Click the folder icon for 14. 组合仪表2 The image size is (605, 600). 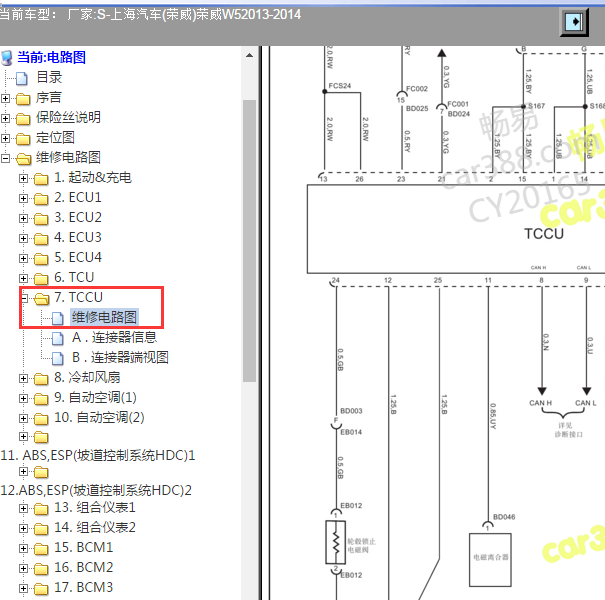coord(41,529)
